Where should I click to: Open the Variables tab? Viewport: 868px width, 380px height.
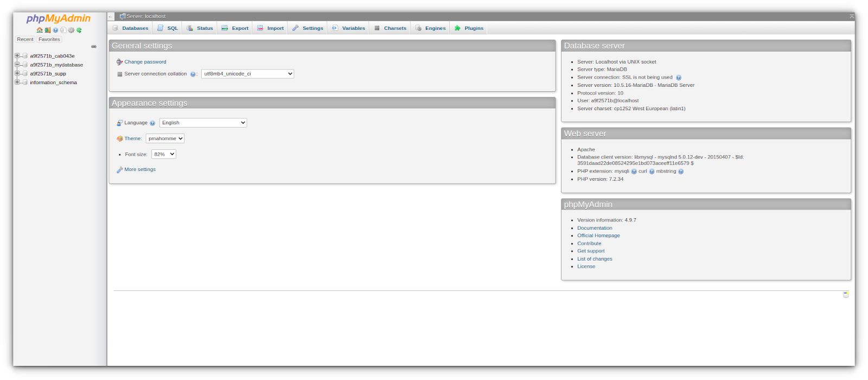pyautogui.click(x=348, y=28)
